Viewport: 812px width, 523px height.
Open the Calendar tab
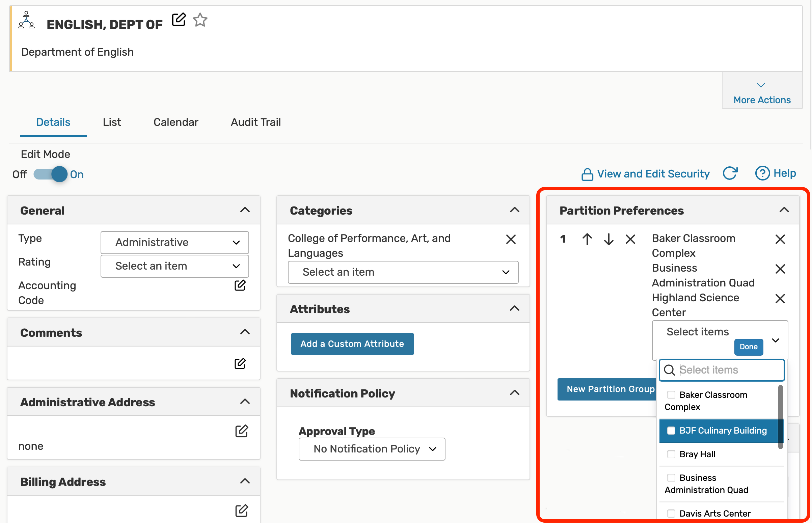(x=175, y=122)
